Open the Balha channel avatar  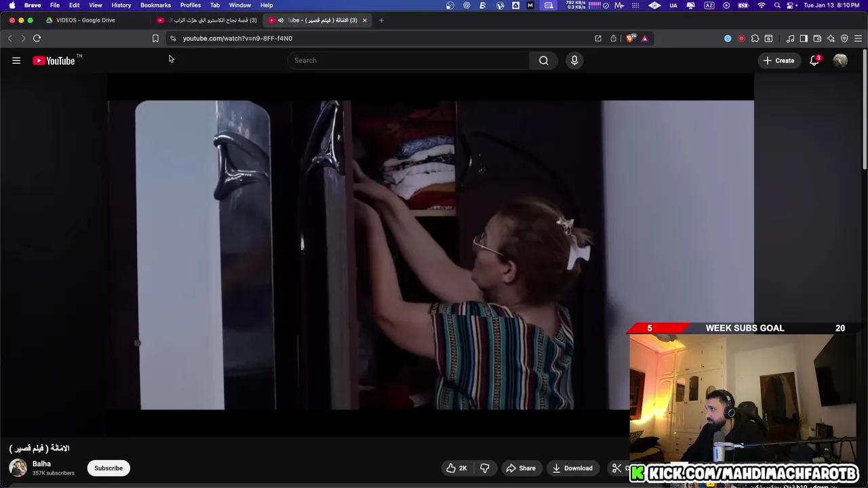(18, 468)
